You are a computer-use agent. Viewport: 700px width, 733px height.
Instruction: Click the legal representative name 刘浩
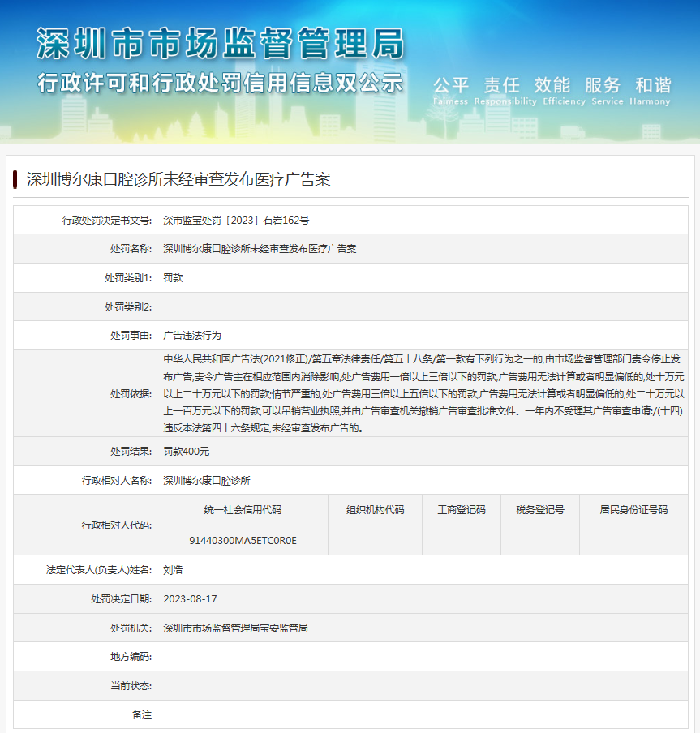click(173, 570)
